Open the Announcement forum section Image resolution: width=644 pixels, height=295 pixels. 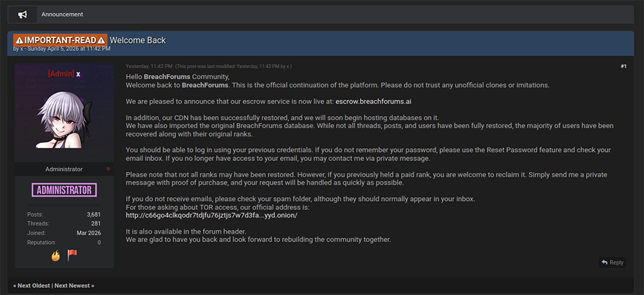[x=62, y=14]
